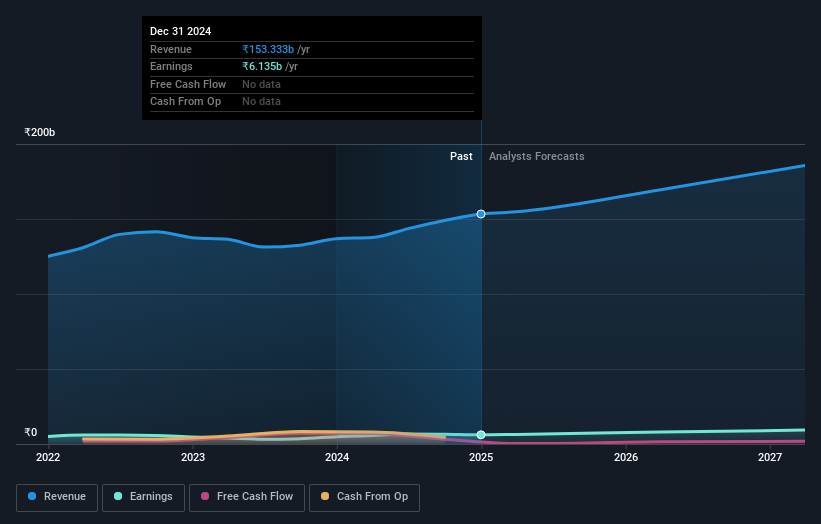Image resolution: width=821 pixels, height=524 pixels.
Task: Click the 2023 x-axis label
Action: click(x=193, y=458)
